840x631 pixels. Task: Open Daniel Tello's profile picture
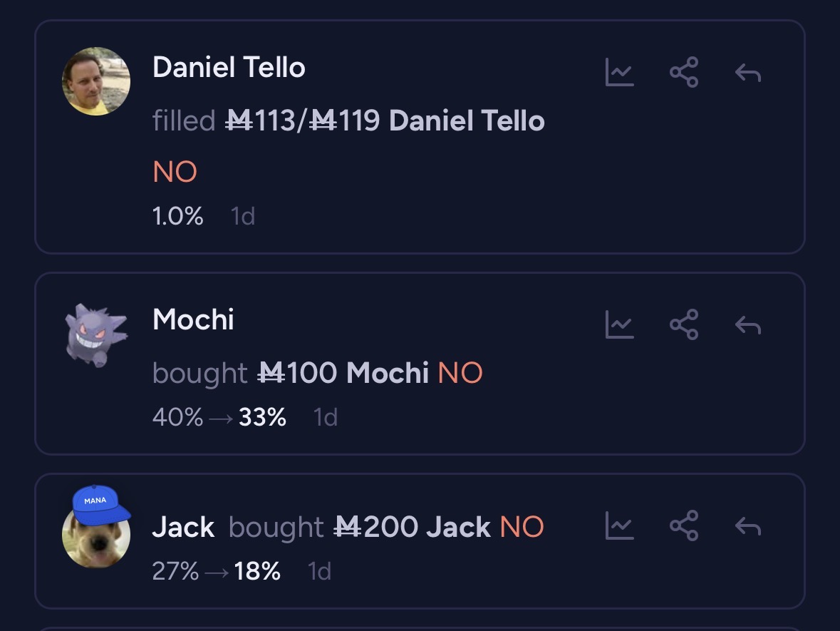(96, 81)
